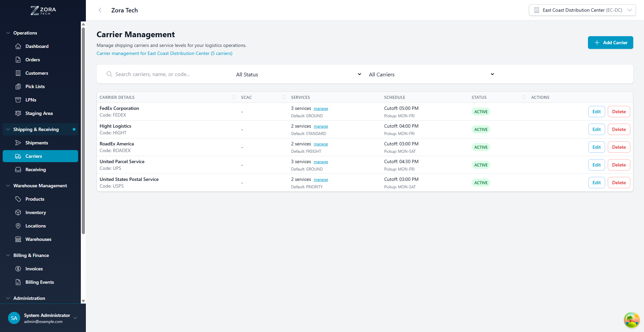Click the Add Carrier button
Image resolution: width=644 pixels, height=332 pixels.
(610, 43)
